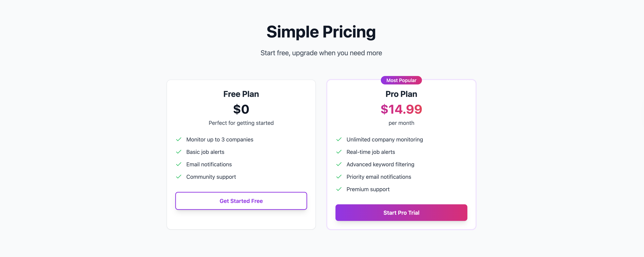Click the Pro Plan title
644x257 pixels.
[401, 94]
